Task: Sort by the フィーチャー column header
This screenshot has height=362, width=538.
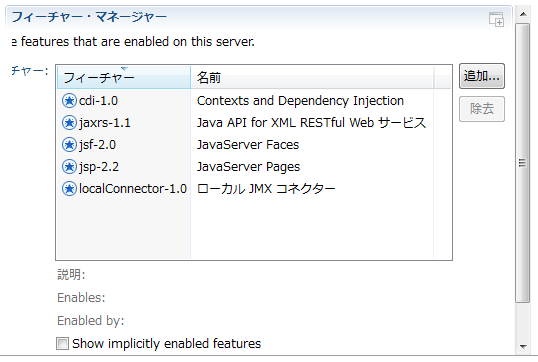Action: coord(124,78)
